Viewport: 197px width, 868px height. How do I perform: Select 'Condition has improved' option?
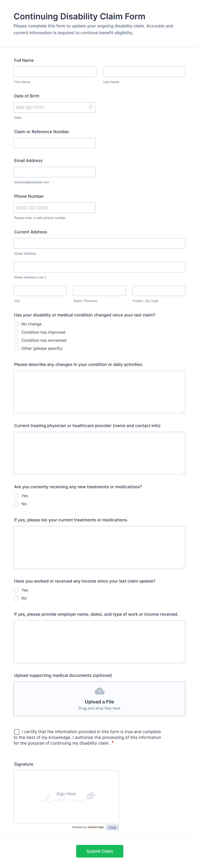[16, 332]
